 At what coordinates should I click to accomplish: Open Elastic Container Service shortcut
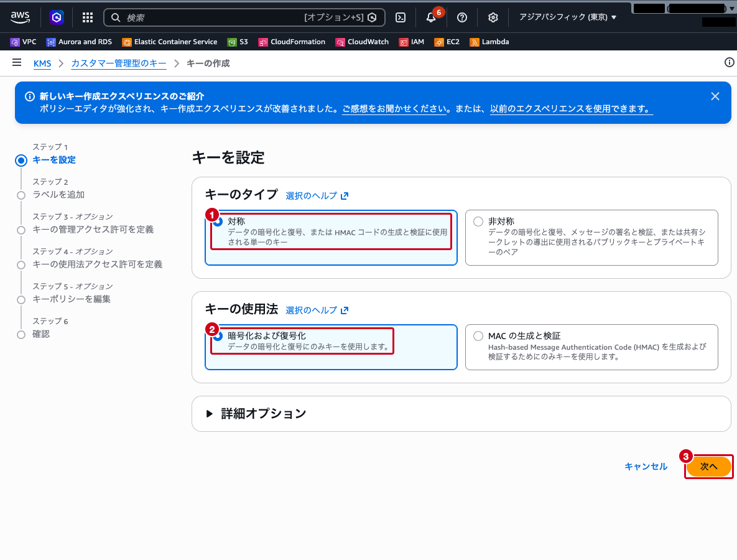coord(170,42)
